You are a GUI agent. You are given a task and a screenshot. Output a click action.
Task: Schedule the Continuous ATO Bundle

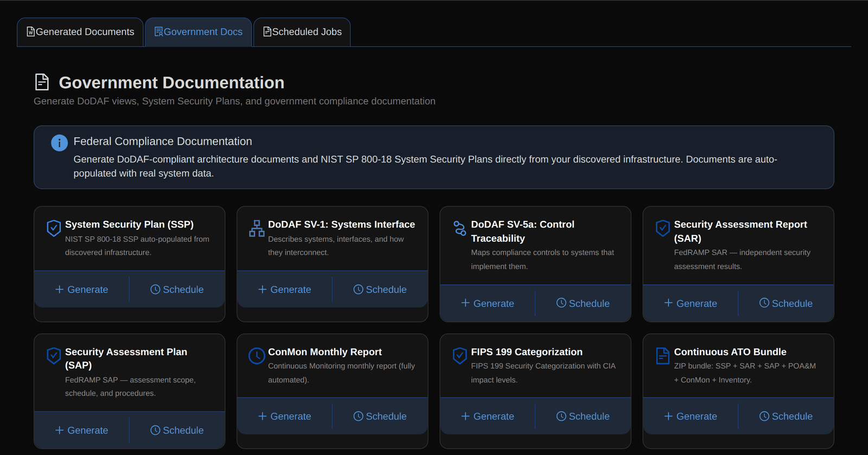(x=786, y=416)
